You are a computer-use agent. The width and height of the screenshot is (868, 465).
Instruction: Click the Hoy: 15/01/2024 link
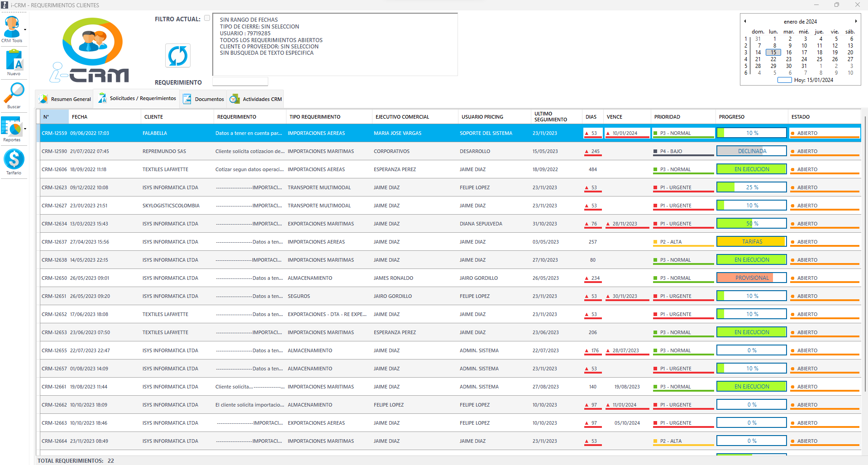pyautogui.click(x=813, y=80)
